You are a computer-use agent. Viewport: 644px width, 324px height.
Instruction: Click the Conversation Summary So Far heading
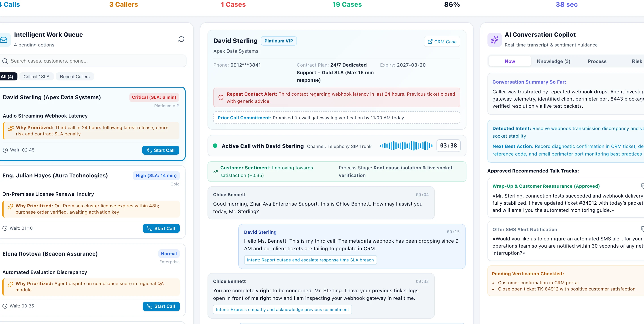click(529, 82)
